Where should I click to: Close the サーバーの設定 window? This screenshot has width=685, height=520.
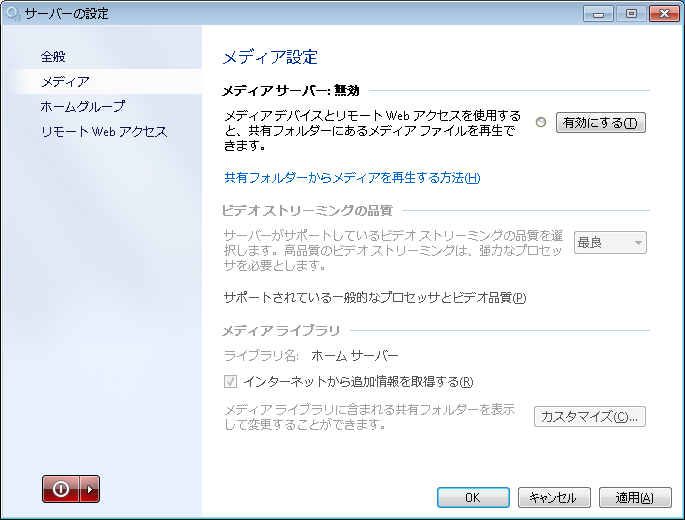(664, 14)
